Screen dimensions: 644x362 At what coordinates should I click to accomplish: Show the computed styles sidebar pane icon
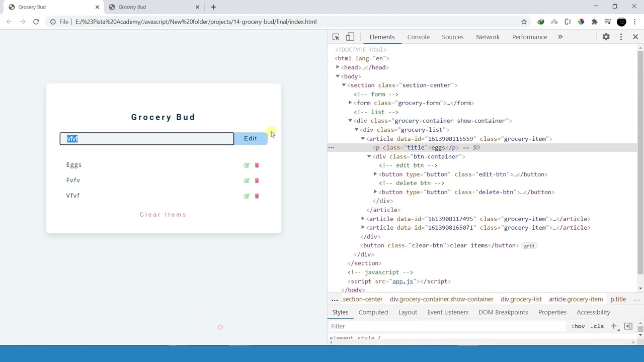628,326
